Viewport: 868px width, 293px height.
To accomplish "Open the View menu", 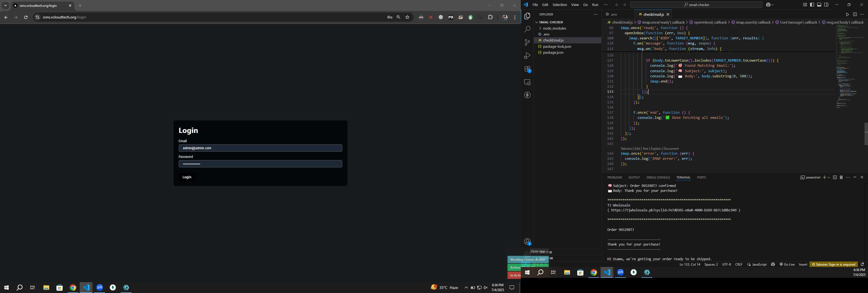I will 575,5.
